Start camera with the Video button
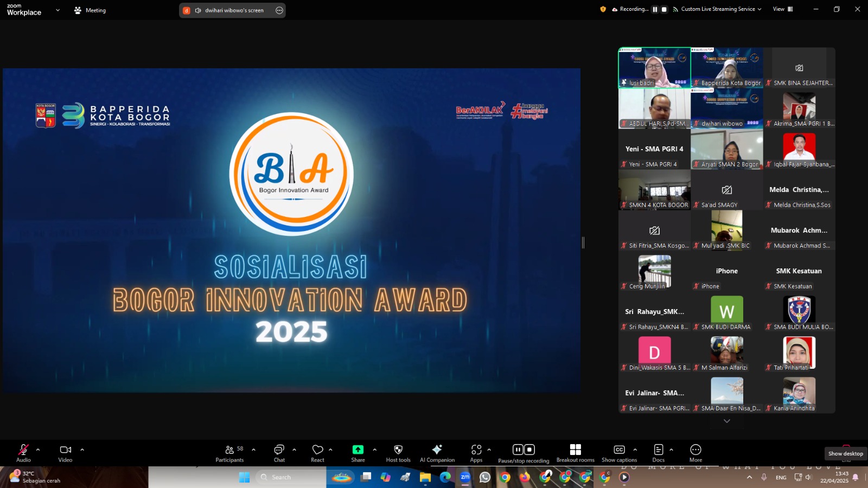Image resolution: width=868 pixels, height=488 pixels. 65,453
